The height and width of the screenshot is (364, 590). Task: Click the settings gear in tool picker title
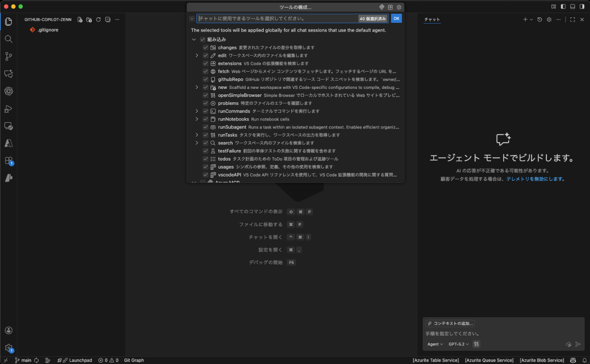point(399,7)
